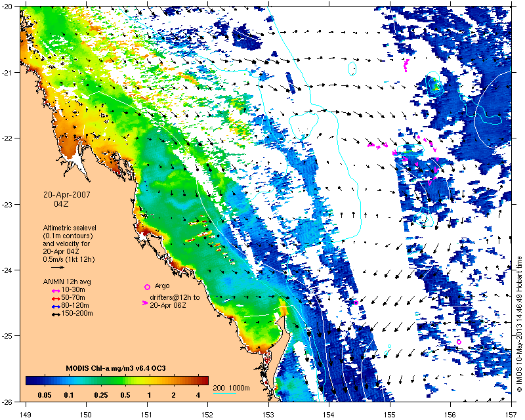Click the green colorbar section above 0.25
The image size is (525, 420).
(x=101, y=381)
